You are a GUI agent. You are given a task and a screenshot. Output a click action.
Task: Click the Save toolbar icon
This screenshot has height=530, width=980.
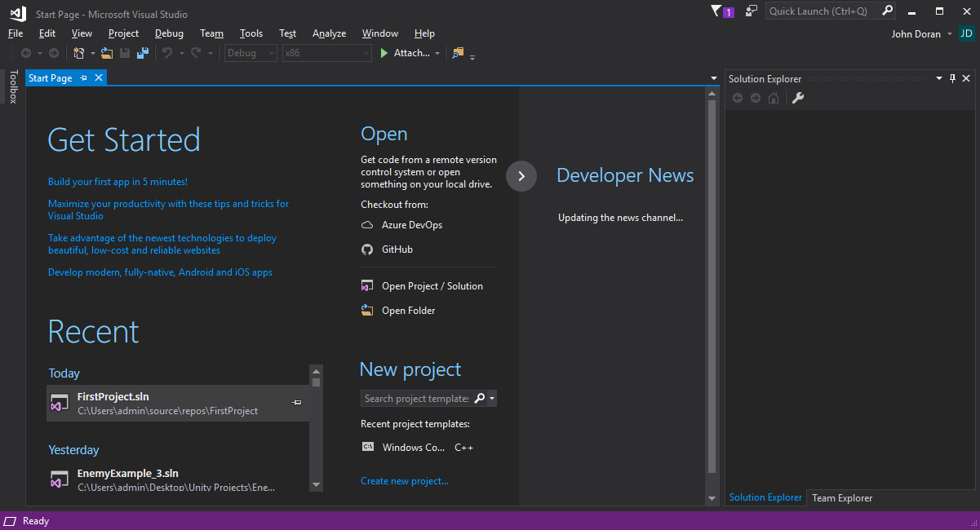tap(125, 53)
